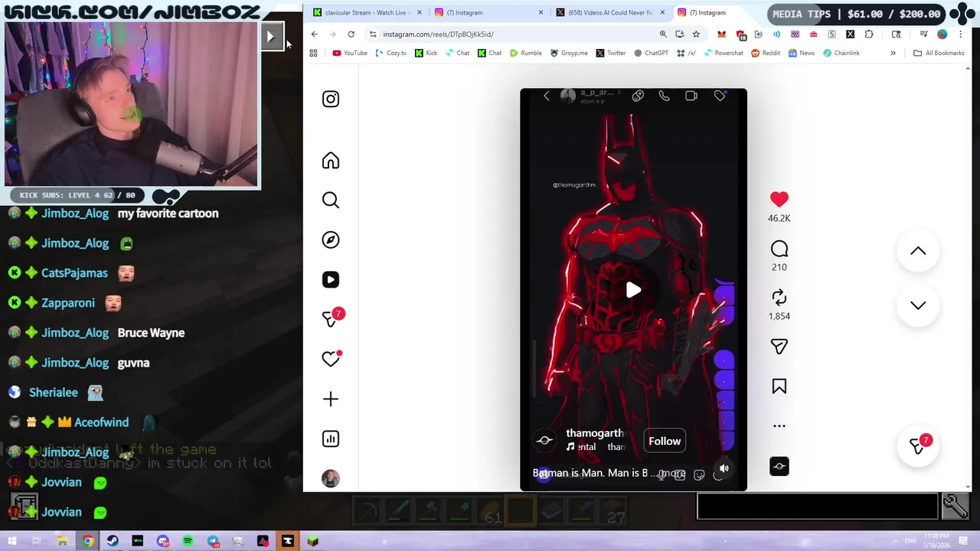Open Instagram logo home link in sidebar
The image size is (980, 551).
[331, 99]
